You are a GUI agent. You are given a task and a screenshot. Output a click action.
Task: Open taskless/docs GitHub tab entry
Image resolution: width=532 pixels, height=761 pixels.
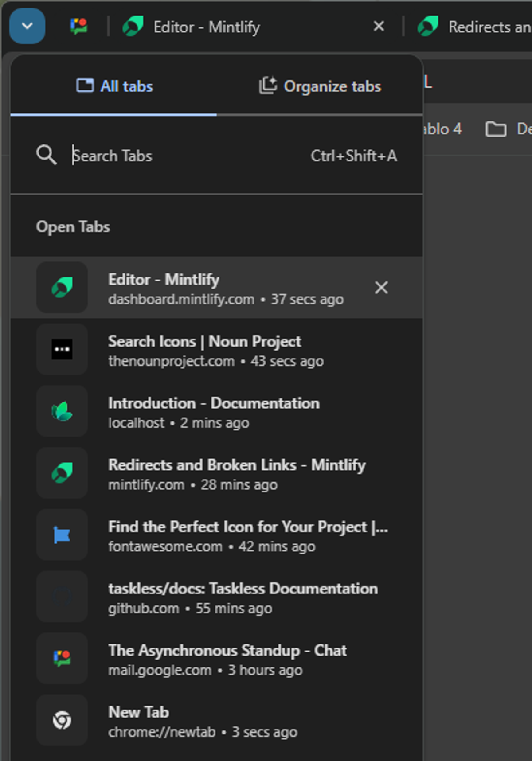point(216,597)
